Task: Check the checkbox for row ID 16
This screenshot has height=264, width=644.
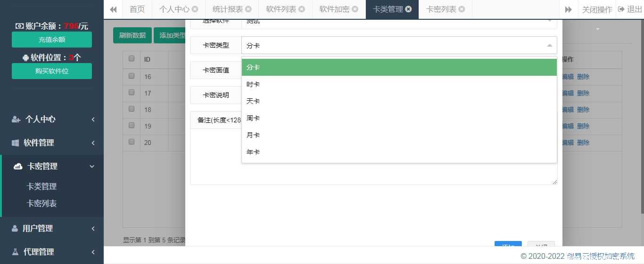Action: tap(132, 76)
